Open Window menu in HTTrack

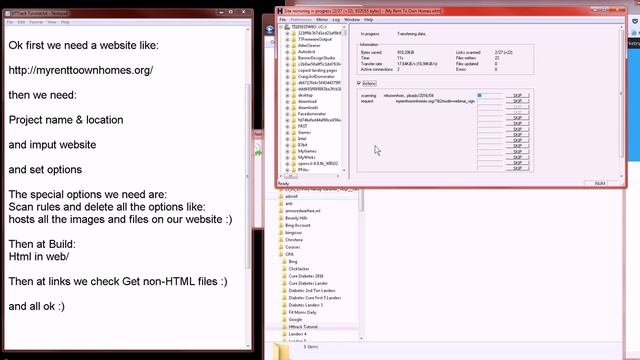coord(352,20)
